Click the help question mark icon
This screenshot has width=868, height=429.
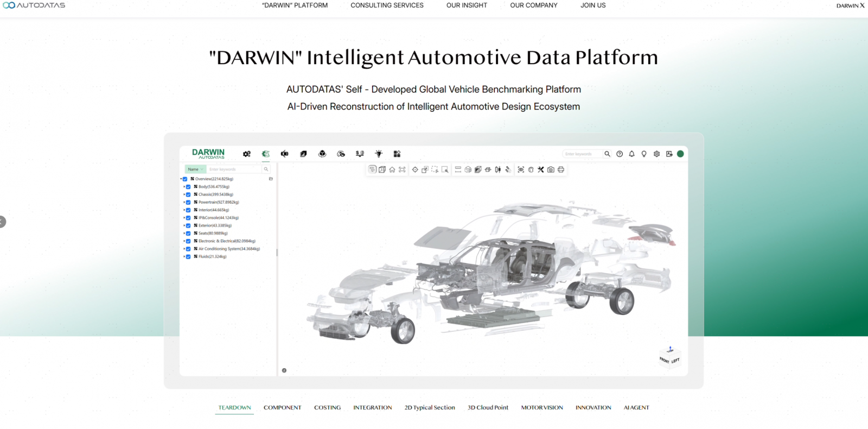[620, 154]
